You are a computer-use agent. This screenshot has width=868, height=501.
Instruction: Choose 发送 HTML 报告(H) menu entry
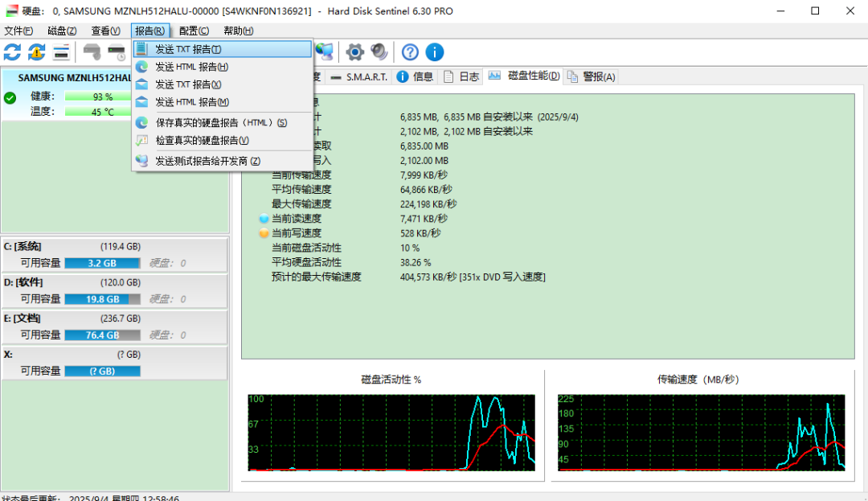pos(223,67)
